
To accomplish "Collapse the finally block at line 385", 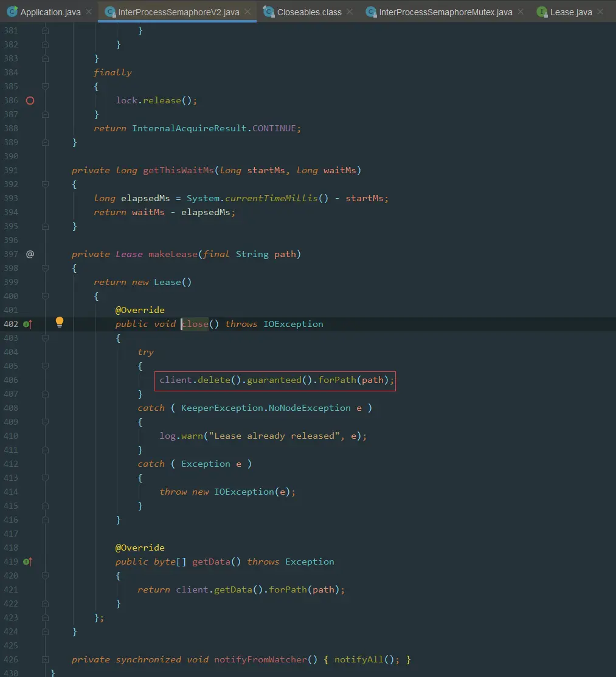I will (x=46, y=86).
